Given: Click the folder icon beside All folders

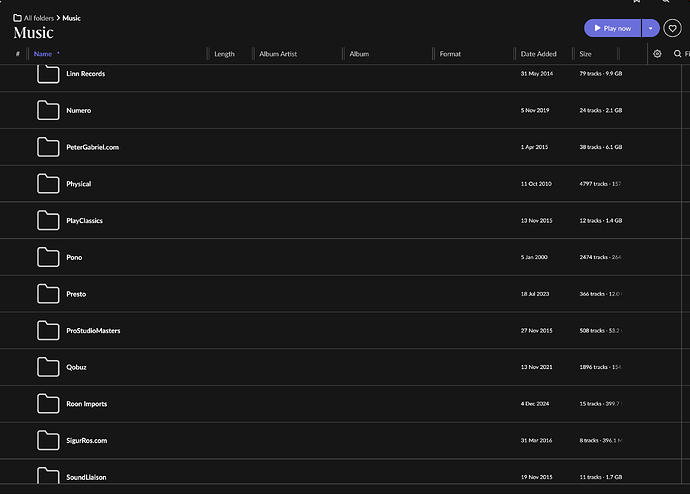Looking at the screenshot, I should click(x=17, y=18).
